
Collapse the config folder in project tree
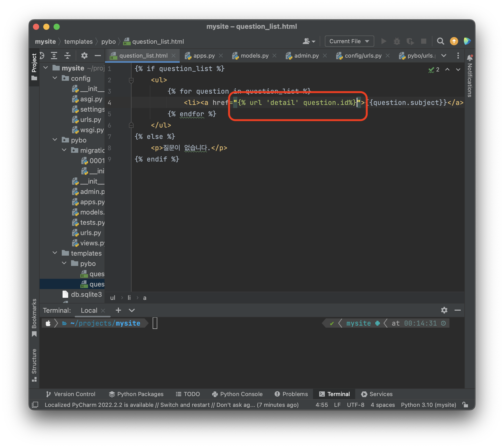pos(55,78)
